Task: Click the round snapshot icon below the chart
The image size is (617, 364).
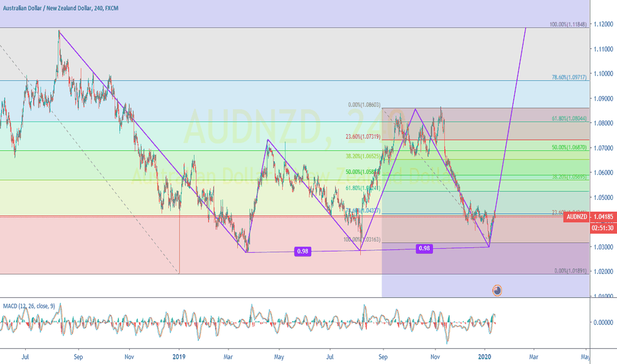Action: click(x=497, y=290)
